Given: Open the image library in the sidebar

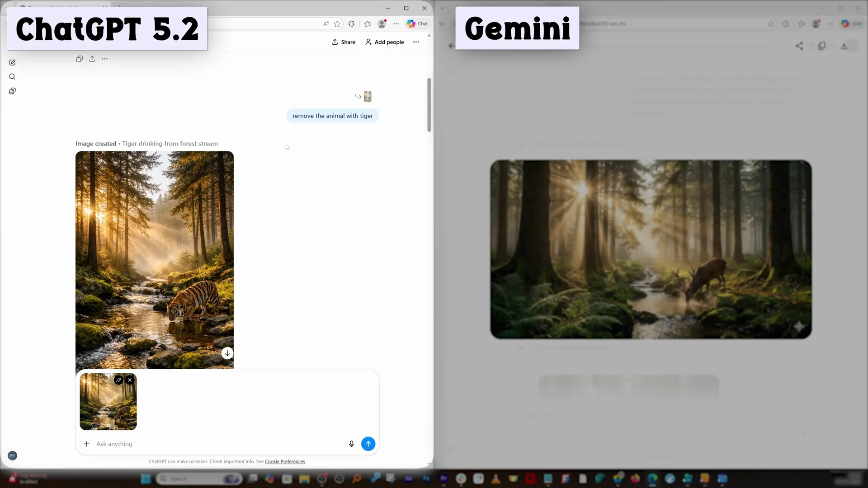Looking at the screenshot, I should click(x=12, y=91).
